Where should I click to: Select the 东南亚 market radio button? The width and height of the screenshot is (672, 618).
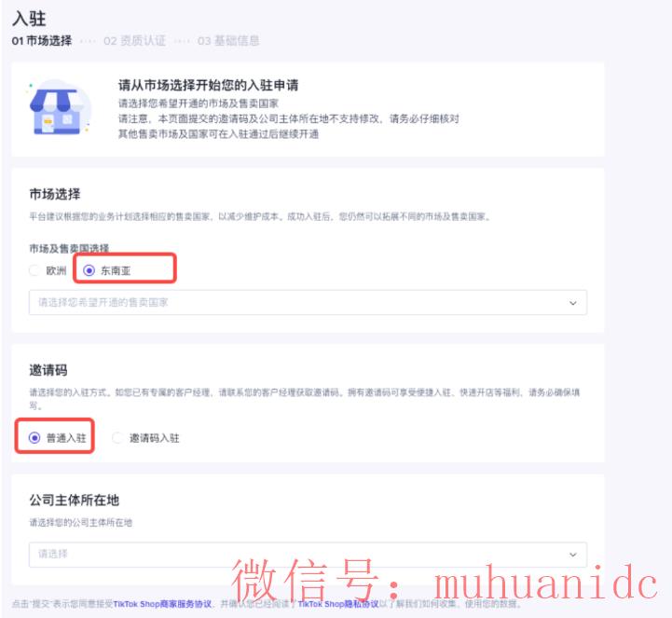89,270
